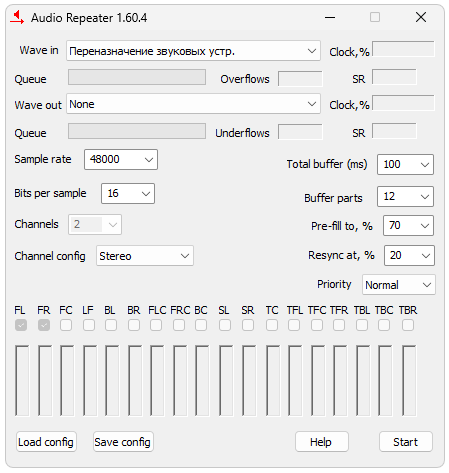This screenshot has height=473, width=449.
Task: Click the Wave in Clock % field
Action: pyautogui.click(x=403, y=49)
